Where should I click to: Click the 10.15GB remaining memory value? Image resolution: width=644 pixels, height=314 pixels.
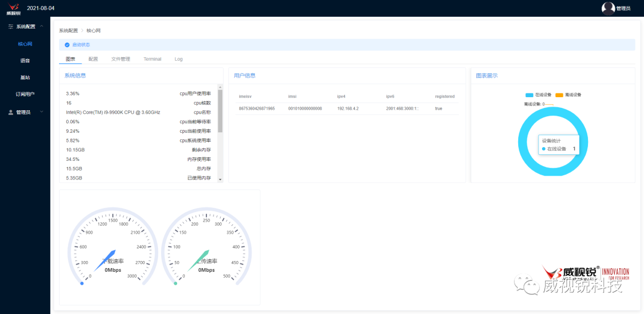75,150
